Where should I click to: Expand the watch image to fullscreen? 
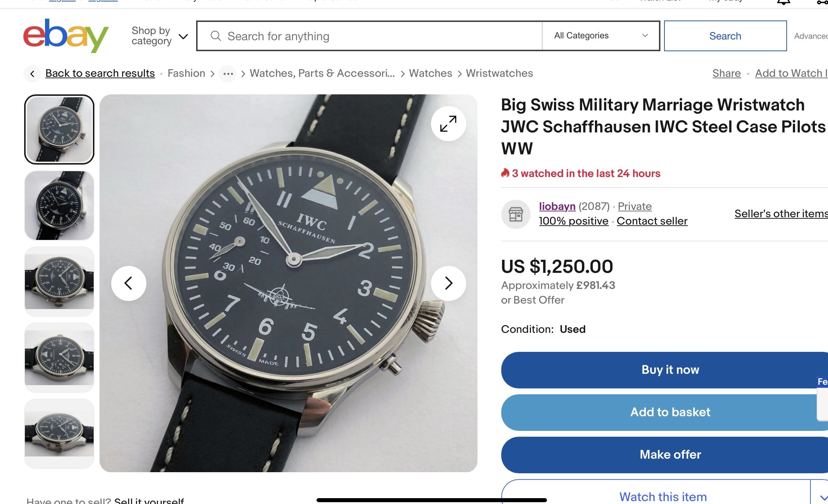tap(448, 124)
